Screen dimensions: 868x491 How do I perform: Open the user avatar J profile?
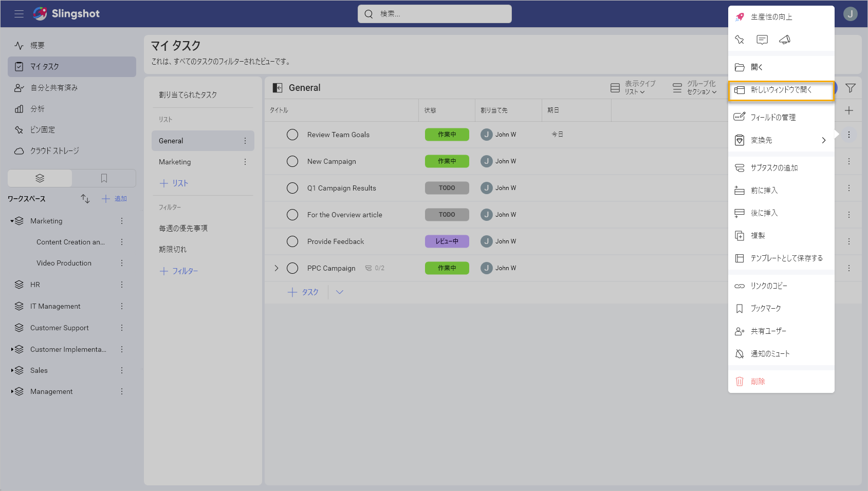click(x=851, y=14)
